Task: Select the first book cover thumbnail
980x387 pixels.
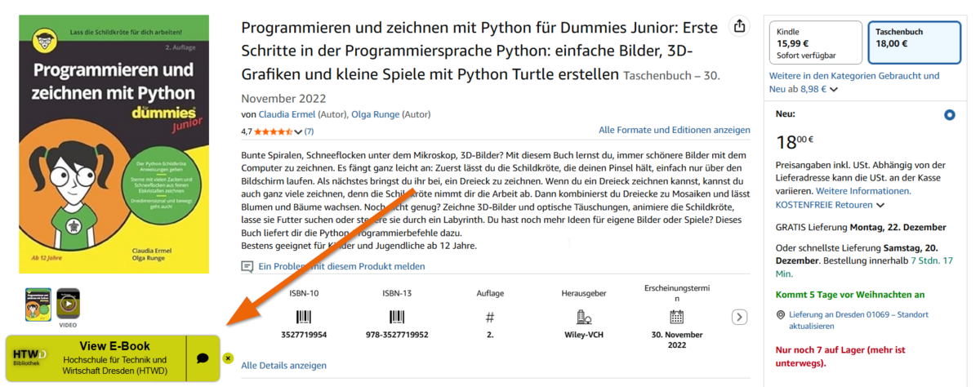Action: click(38, 304)
